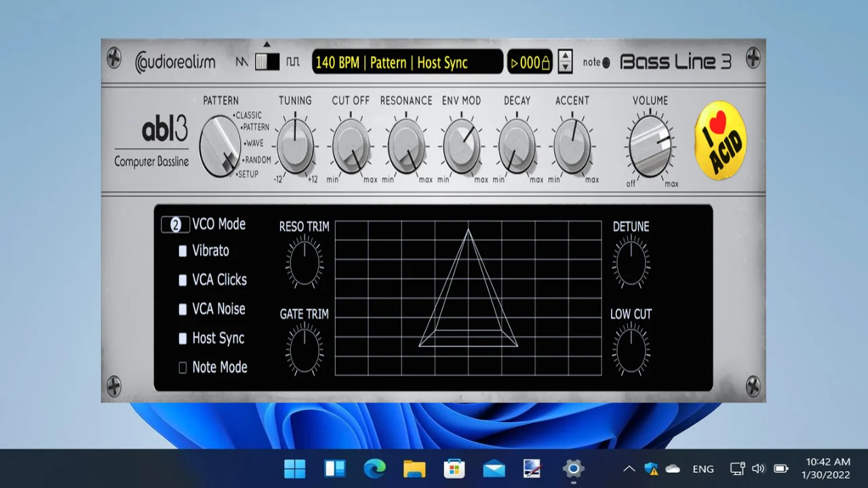868x488 pixels.
Task: Toggle the pattern lock padlock icon
Action: click(x=546, y=63)
